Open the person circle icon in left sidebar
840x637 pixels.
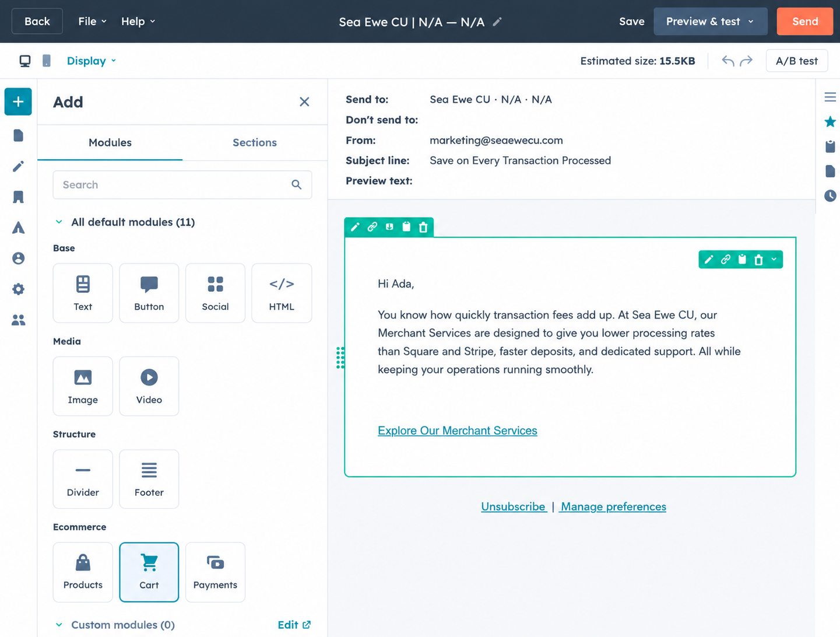point(18,258)
